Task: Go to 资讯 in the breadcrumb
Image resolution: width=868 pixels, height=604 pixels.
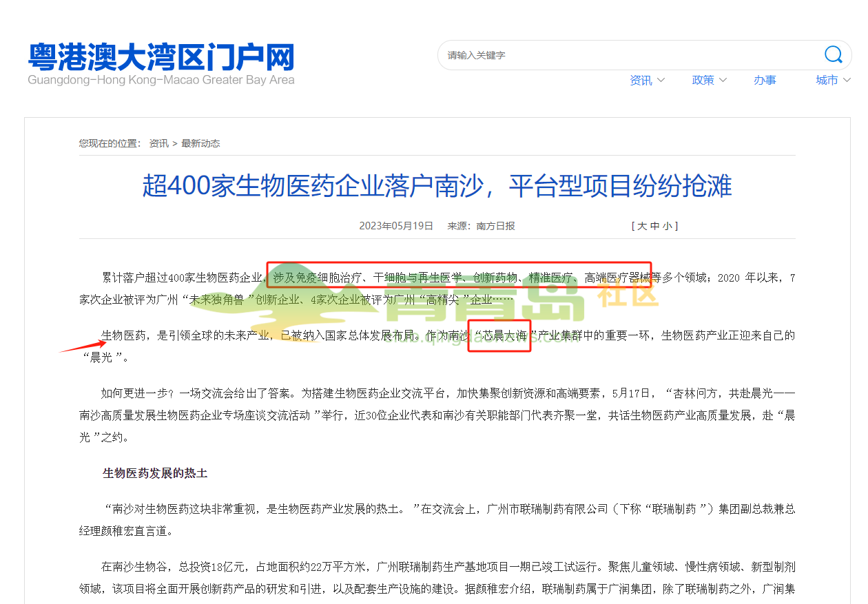Action: [158, 143]
